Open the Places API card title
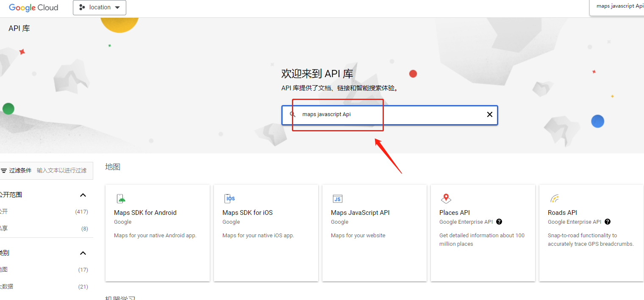Image resolution: width=644 pixels, height=300 pixels. click(455, 213)
